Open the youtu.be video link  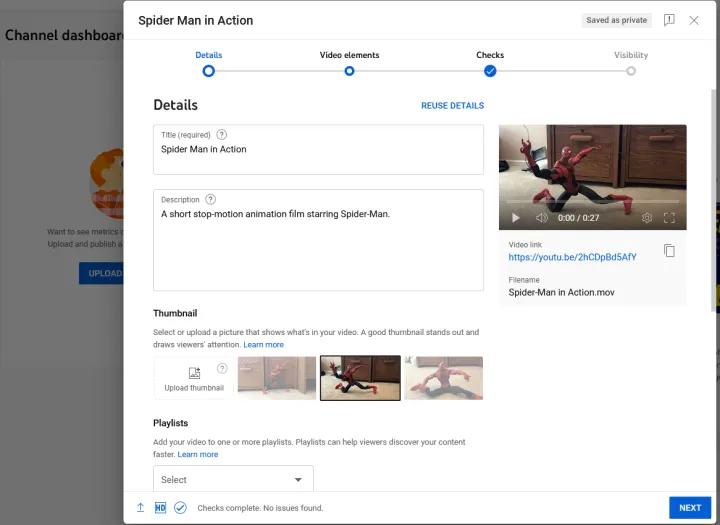point(572,257)
